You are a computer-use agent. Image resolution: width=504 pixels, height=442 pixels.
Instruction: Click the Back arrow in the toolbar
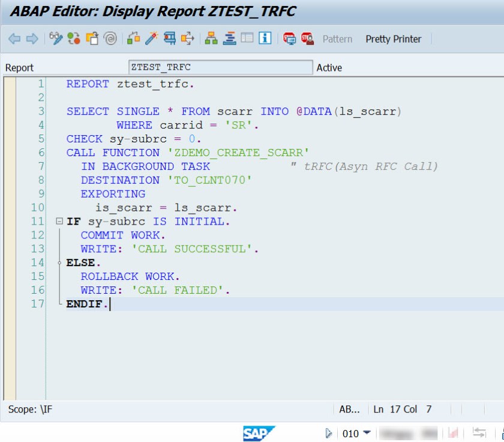[x=14, y=39]
